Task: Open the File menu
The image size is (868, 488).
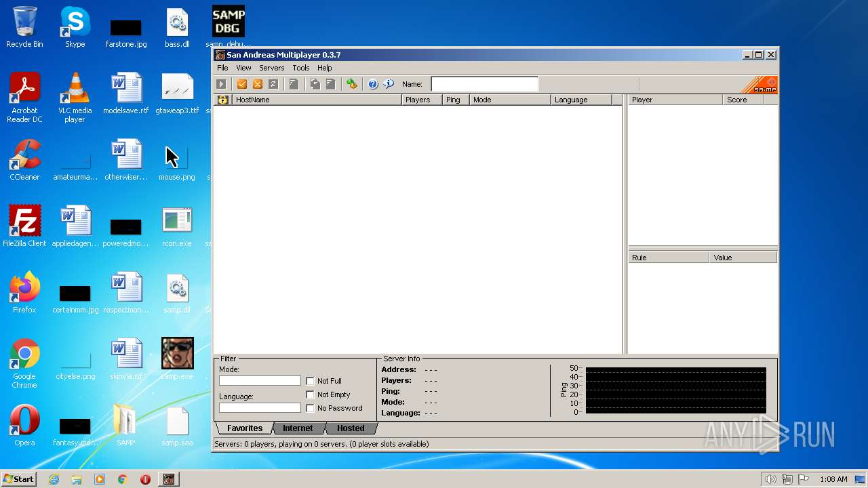Action: click(x=222, y=68)
